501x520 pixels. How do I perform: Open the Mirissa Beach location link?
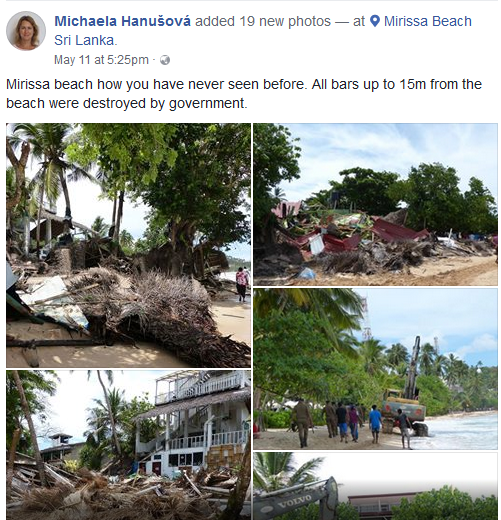[428, 21]
